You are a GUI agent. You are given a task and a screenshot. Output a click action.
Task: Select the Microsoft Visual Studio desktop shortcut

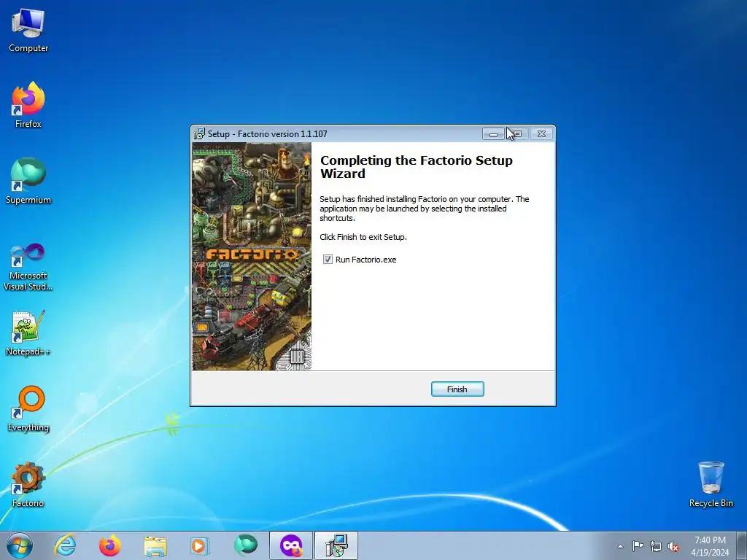[28, 267]
